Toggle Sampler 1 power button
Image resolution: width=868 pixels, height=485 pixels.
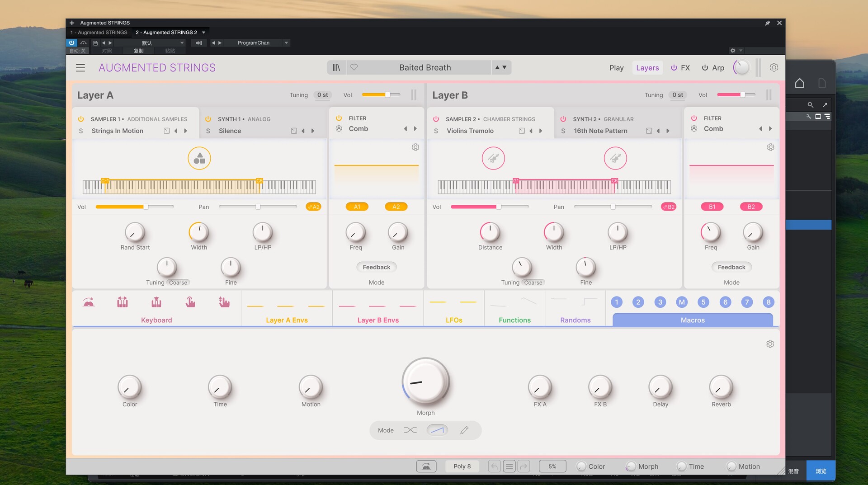pos(81,119)
